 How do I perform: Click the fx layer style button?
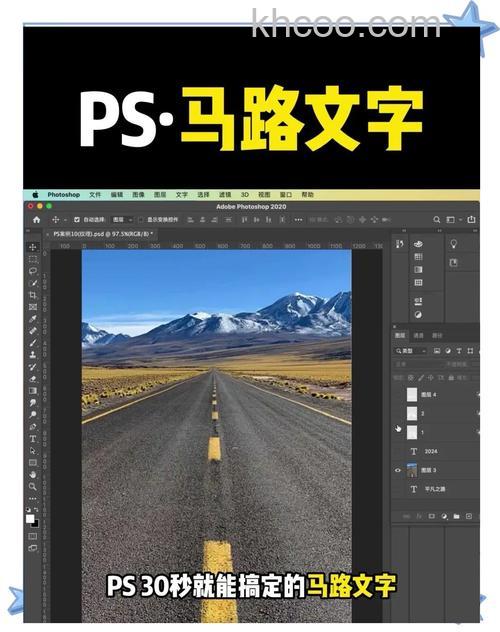419,516
